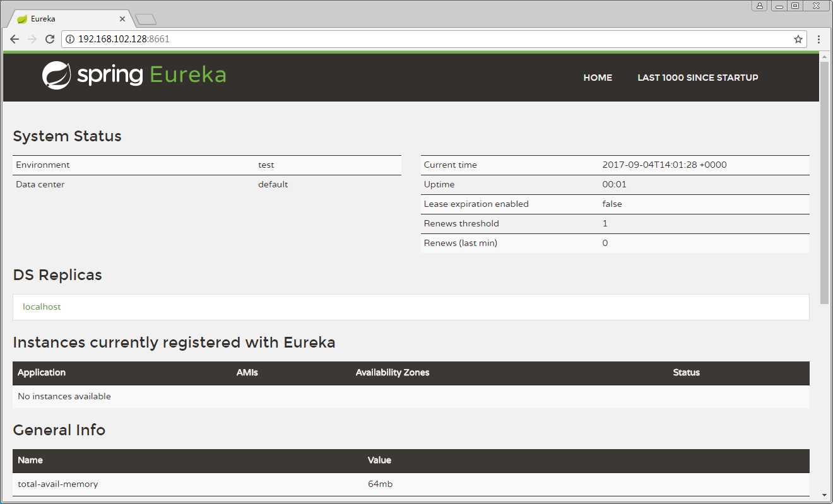Select the 'false' lease expiration value
The height and width of the screenshot is (504, 833).
click(x=612, y=204)
